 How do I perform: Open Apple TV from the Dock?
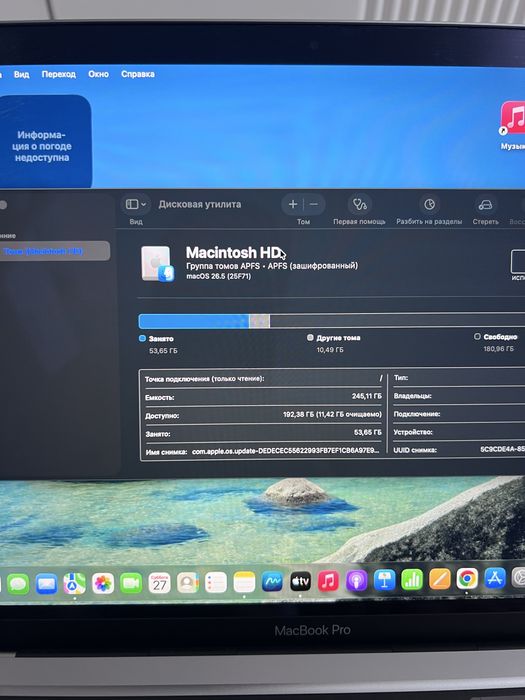pos(300,582)
